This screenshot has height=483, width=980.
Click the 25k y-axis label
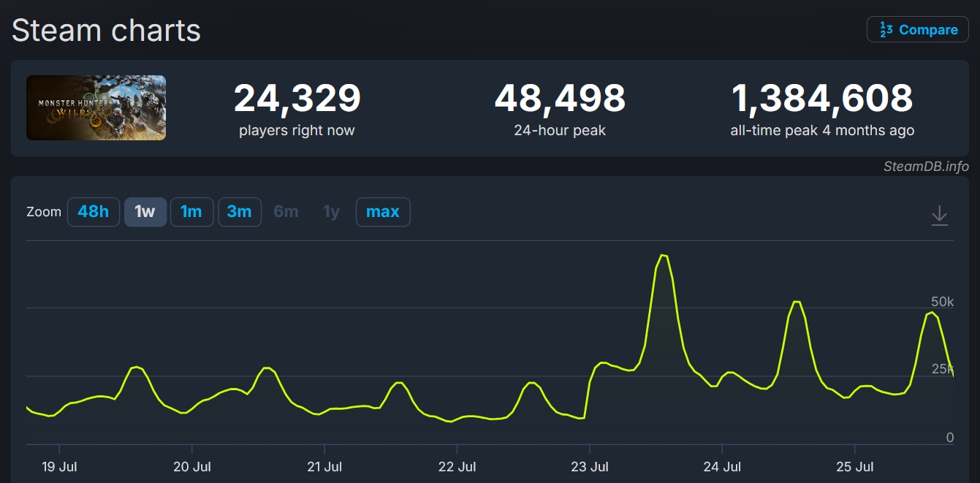point(942,369)
